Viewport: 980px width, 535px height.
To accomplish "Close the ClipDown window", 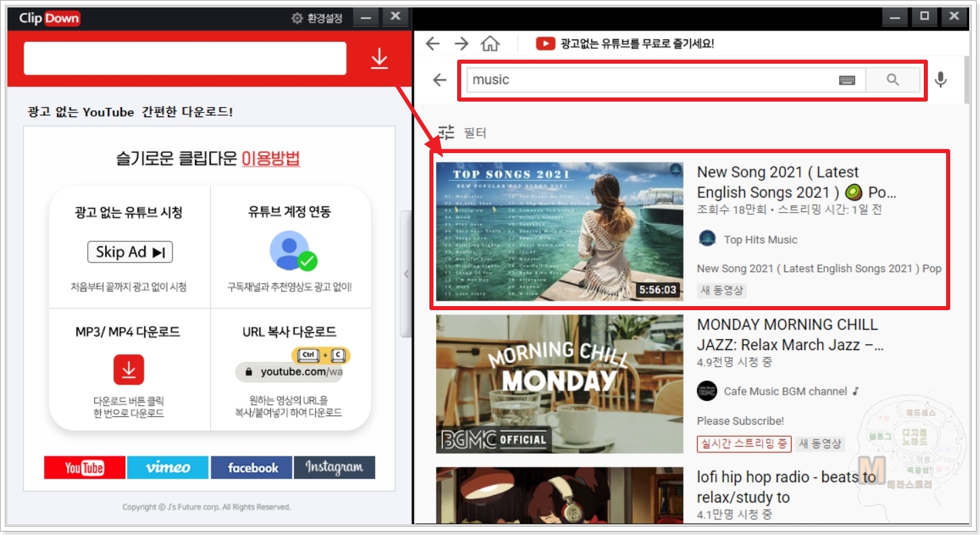I will tap(396, 17).
